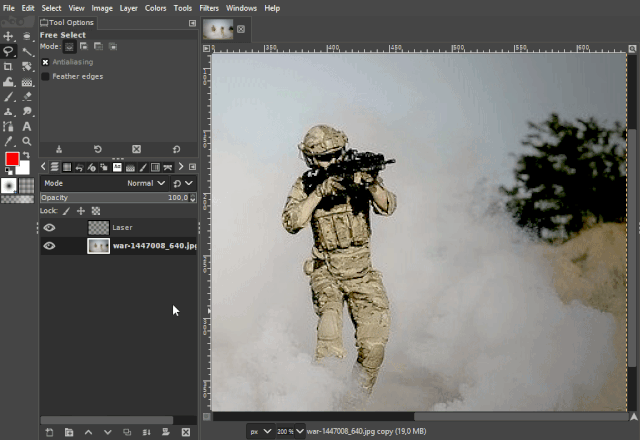Show the previous dock tabs with left arrow
Viewport: 640px width, 440px height.
tap(43, 167)
